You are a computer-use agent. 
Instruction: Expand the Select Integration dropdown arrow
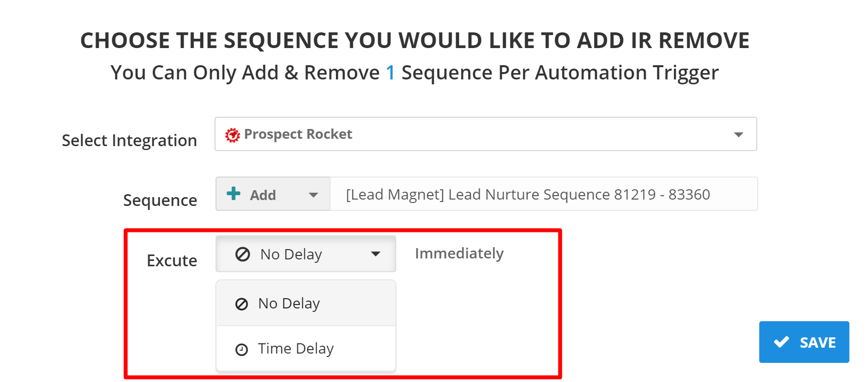point(738,134)
